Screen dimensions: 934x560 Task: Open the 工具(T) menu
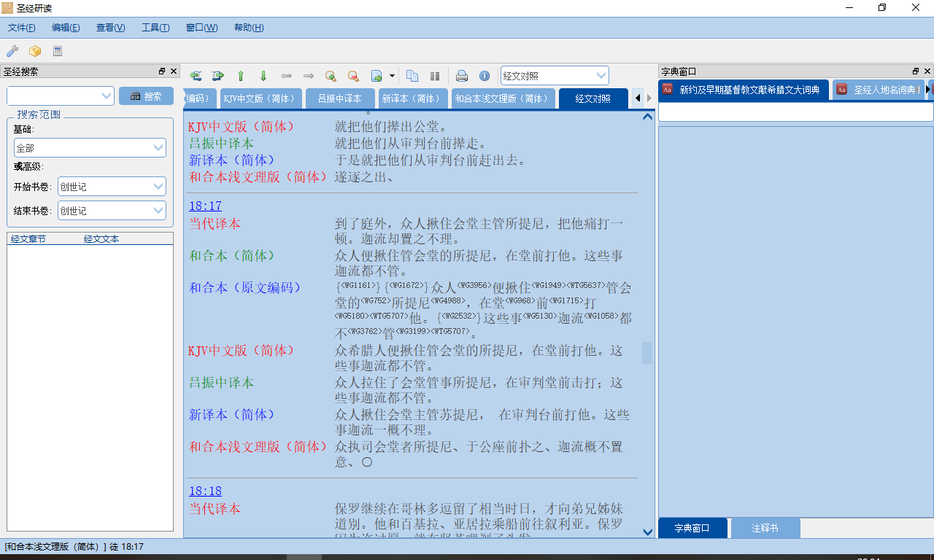[155, 28]
